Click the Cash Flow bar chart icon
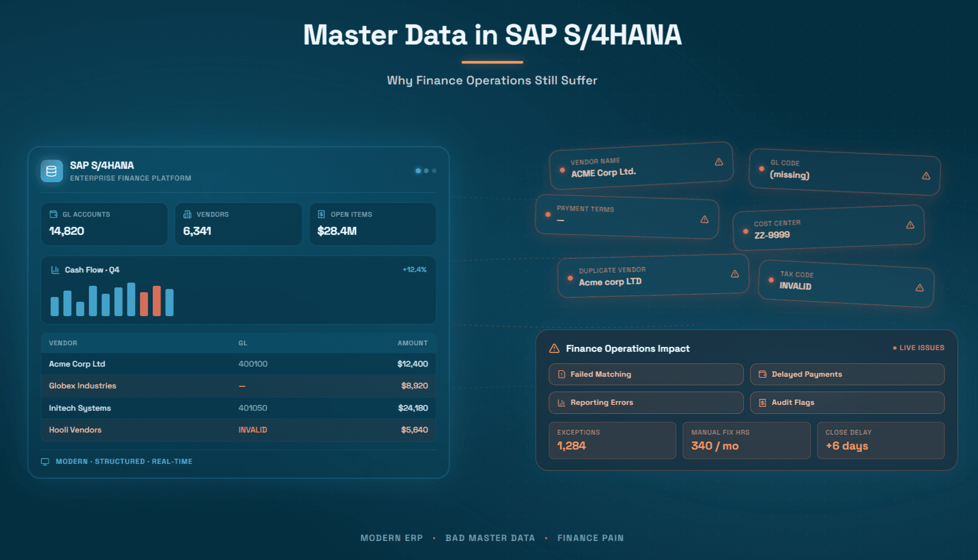 tap(55, 270)
